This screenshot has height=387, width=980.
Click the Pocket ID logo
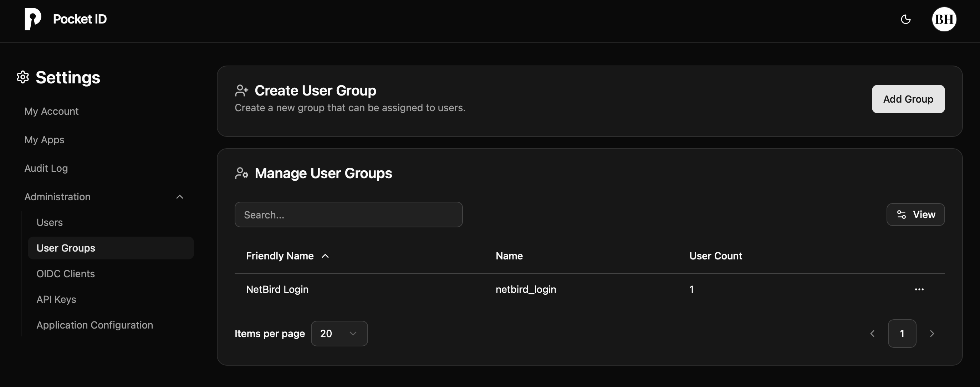pos(34,19)
